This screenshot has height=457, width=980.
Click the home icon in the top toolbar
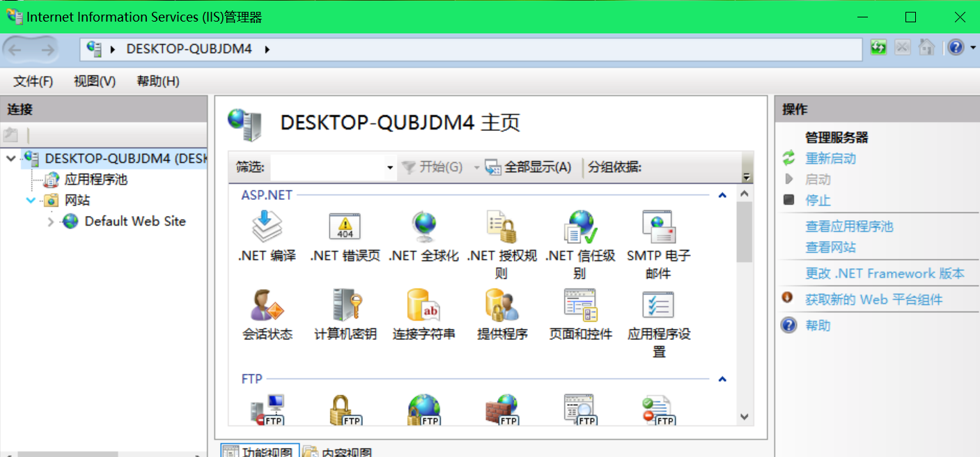pyautogui.click(x=926, y=48)
